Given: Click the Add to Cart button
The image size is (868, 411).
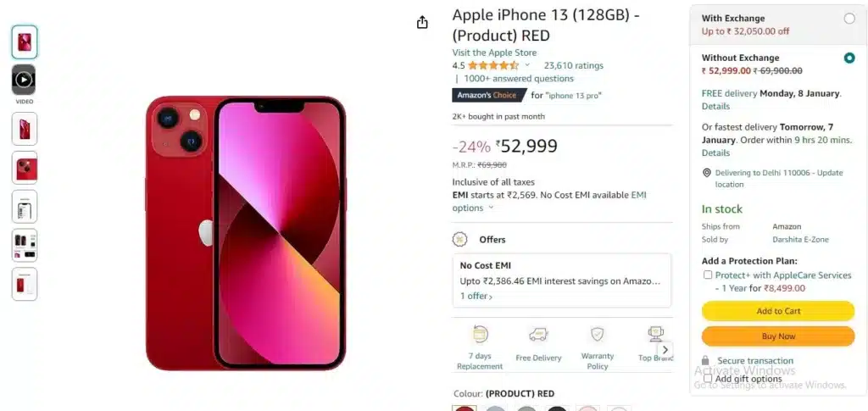Looking at the screenshot, I should coord(778,311).
